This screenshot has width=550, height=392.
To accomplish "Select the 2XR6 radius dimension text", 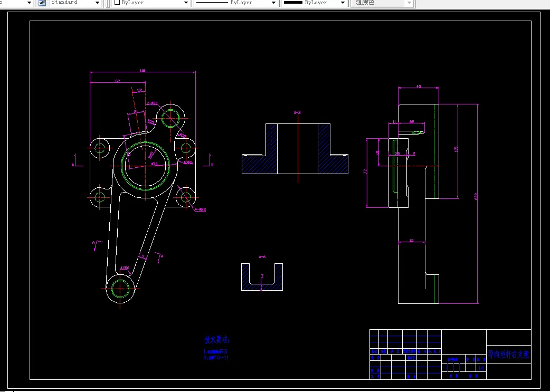I will click(188, 162).
